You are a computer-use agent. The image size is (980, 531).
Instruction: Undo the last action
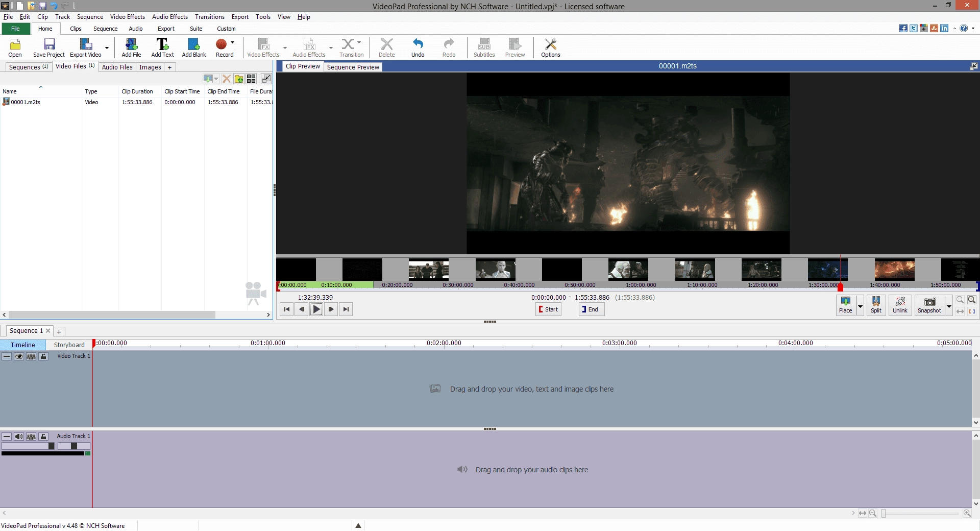[418, 47]
